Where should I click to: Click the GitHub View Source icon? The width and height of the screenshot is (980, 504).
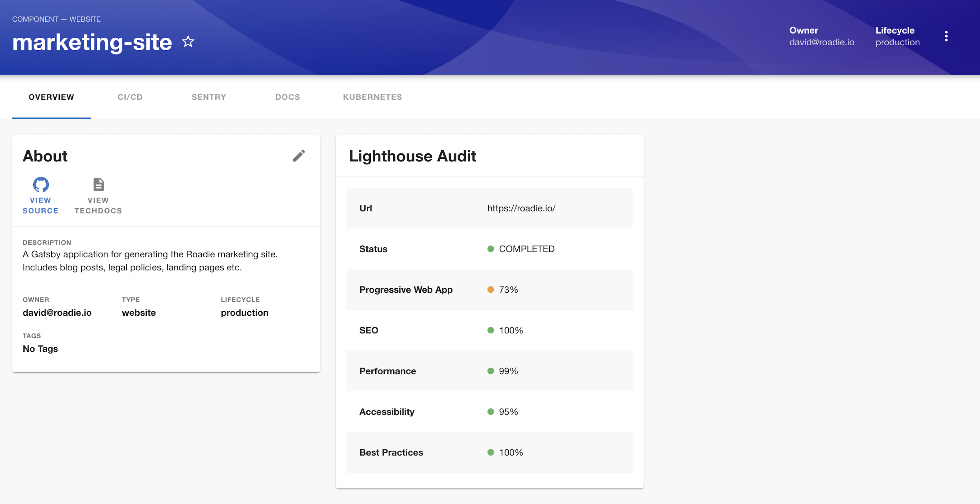(40, 185)
